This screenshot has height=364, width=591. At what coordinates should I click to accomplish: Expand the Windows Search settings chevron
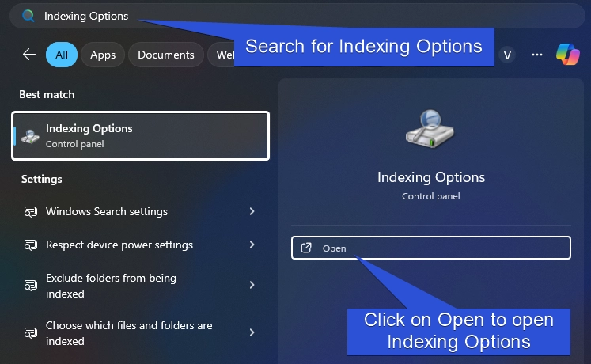tap(252, 211)
